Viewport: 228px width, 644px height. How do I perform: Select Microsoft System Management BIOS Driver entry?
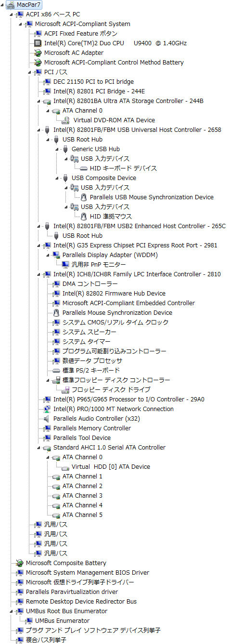point(88,573)
